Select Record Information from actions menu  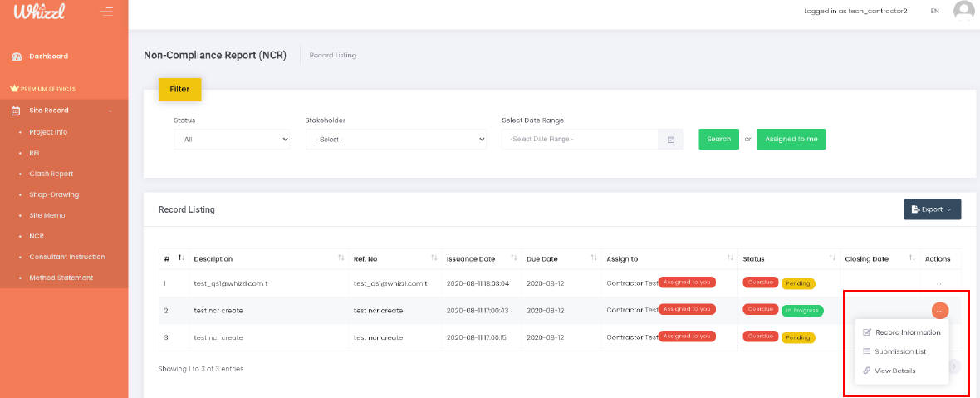(907, 332)
